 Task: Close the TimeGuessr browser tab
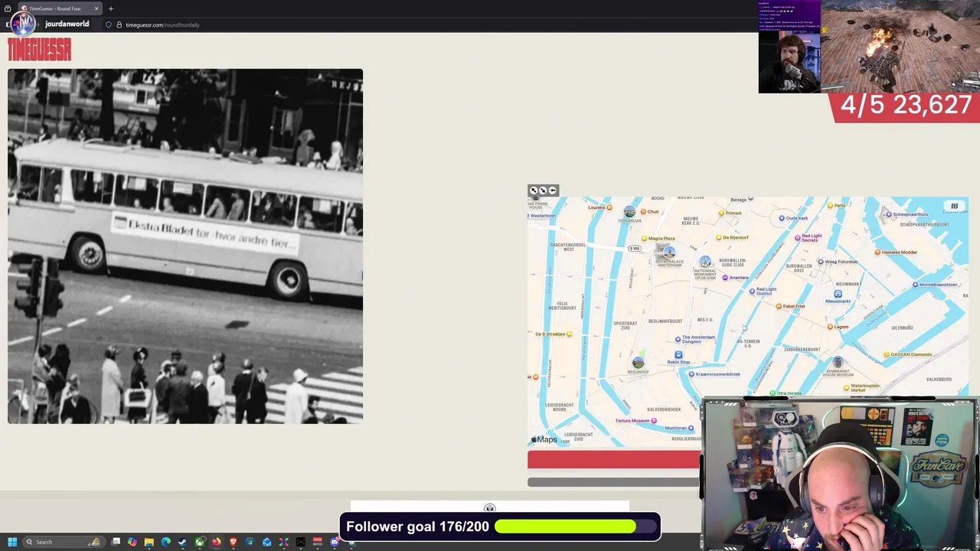click(96, 8)
